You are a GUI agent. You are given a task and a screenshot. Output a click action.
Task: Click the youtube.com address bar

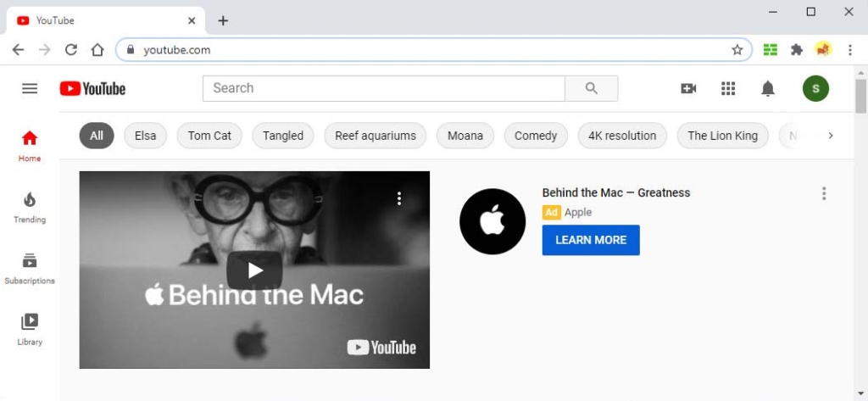(x=433, y=50)
